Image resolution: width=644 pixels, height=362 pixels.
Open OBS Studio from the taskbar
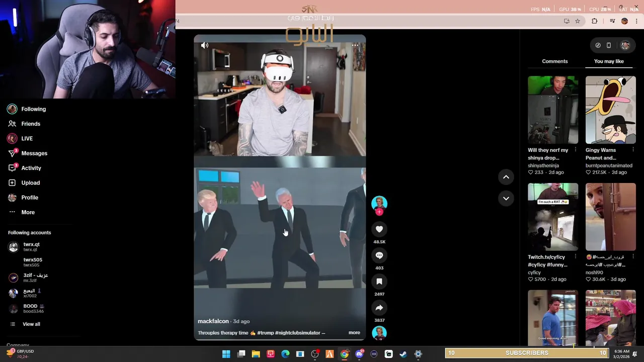coord(315,354)
